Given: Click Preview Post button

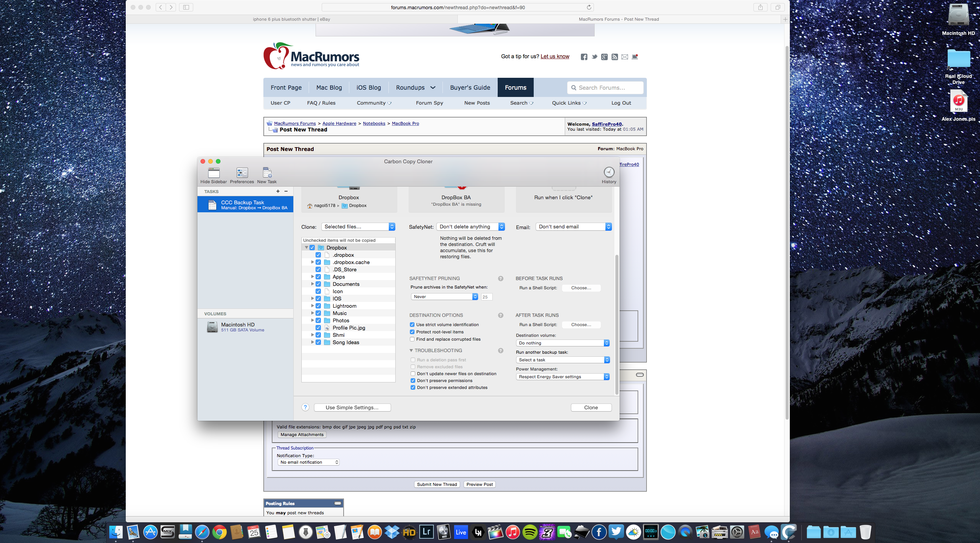Looking at the screenshot, I should pos(479,484).
